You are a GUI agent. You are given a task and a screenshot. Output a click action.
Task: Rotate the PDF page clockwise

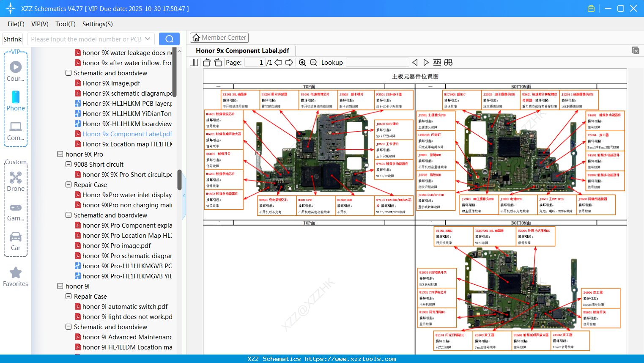tap(218, 63)
